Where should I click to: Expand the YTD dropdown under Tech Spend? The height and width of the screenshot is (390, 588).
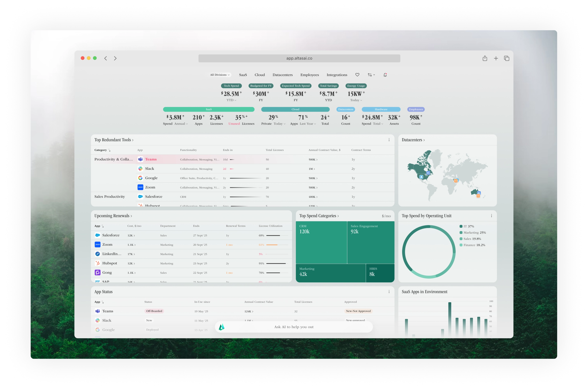[x=231, y=100]
